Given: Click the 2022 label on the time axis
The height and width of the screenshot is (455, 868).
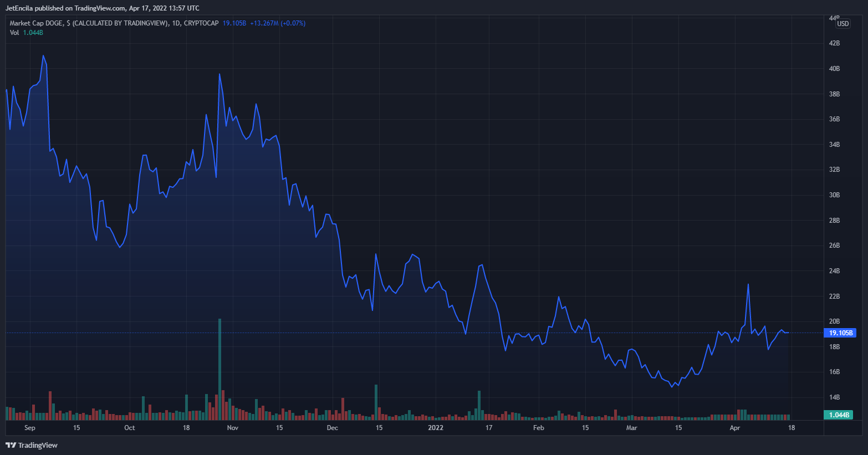Looking at the screenshot, I should [x=436, y=428].
